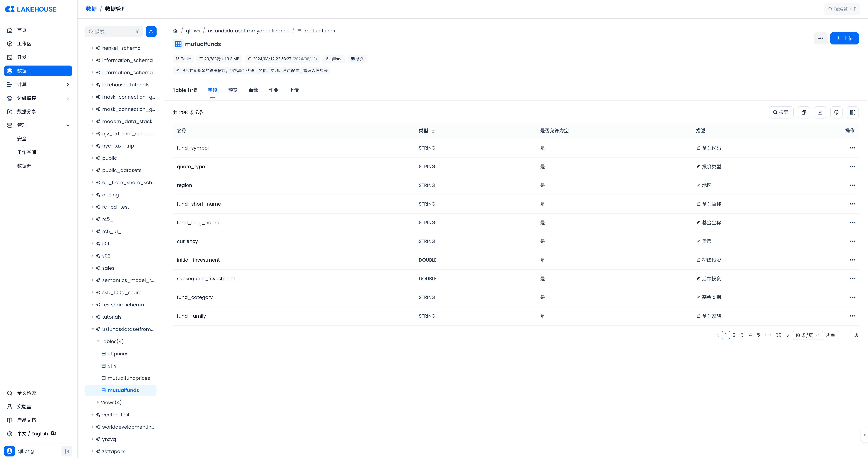Click the refresh icon above the fields table
This screenshot has height=458, width=868.
(x=836, y=113)
